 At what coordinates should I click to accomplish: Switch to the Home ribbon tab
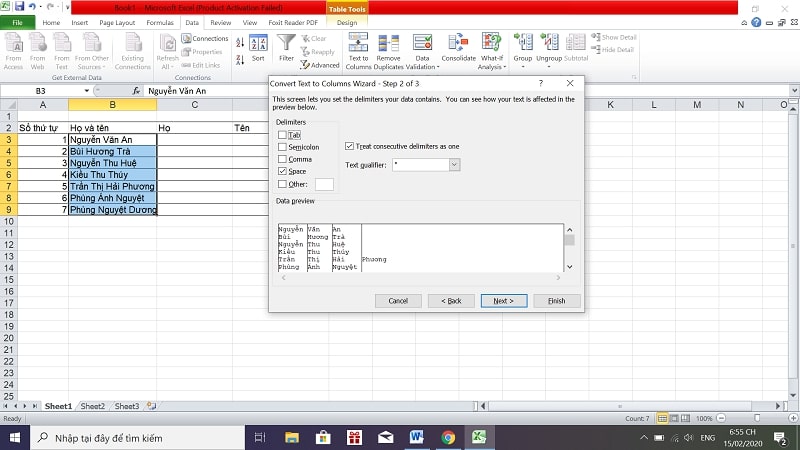click(x=51, y=22)
